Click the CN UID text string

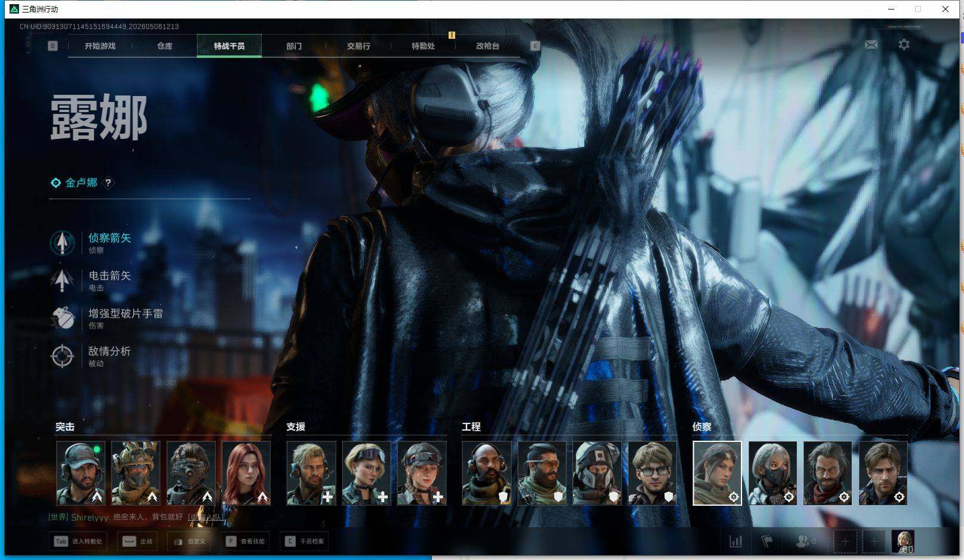point(99,27)
